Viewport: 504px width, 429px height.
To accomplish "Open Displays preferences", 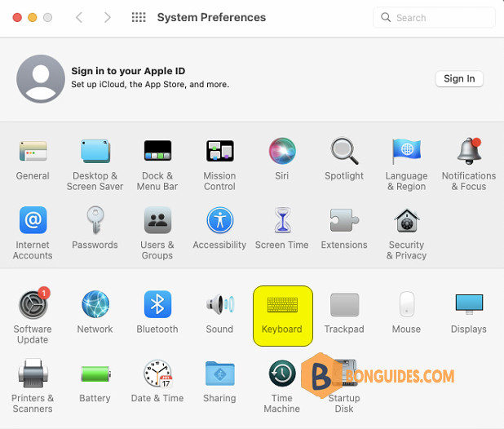I will 469,313.
